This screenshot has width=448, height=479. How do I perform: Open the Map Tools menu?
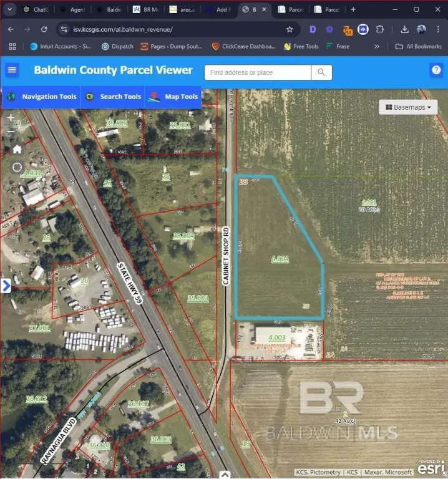click(174, 97)
